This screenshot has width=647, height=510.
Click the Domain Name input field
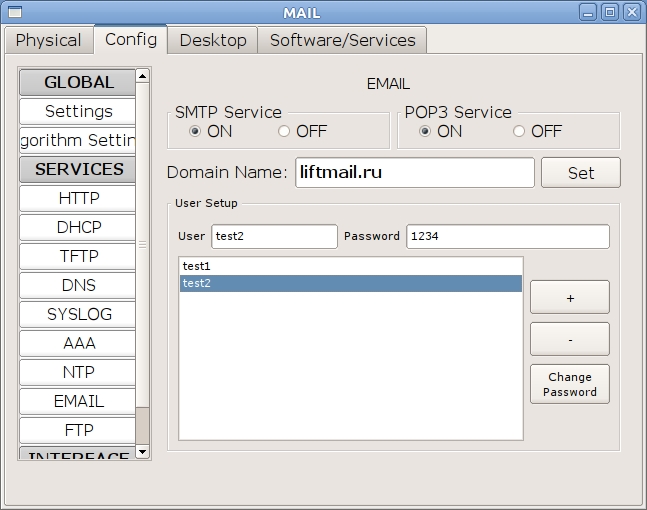pos(414,172)
